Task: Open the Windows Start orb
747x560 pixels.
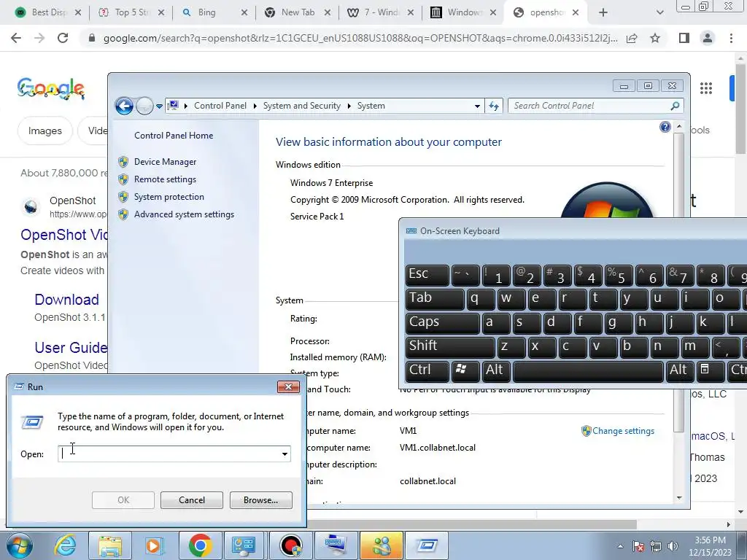Action: pyautogui.click(x=19, y=545)
